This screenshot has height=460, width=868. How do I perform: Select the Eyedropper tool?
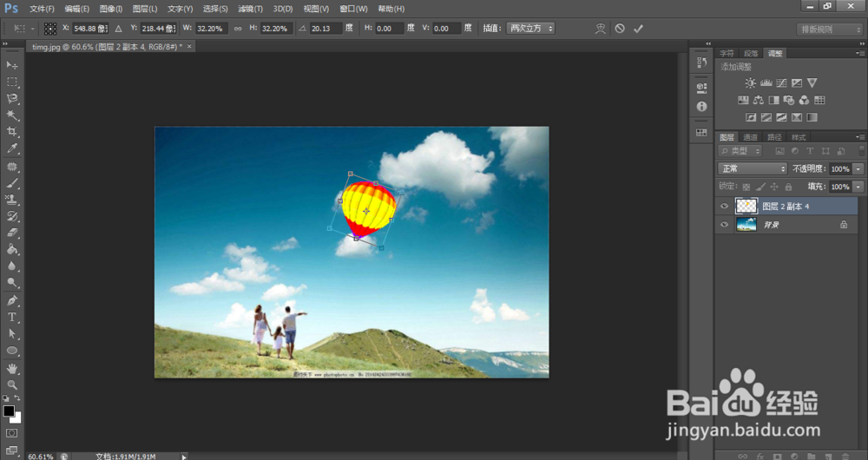click(x=11, y=148)
